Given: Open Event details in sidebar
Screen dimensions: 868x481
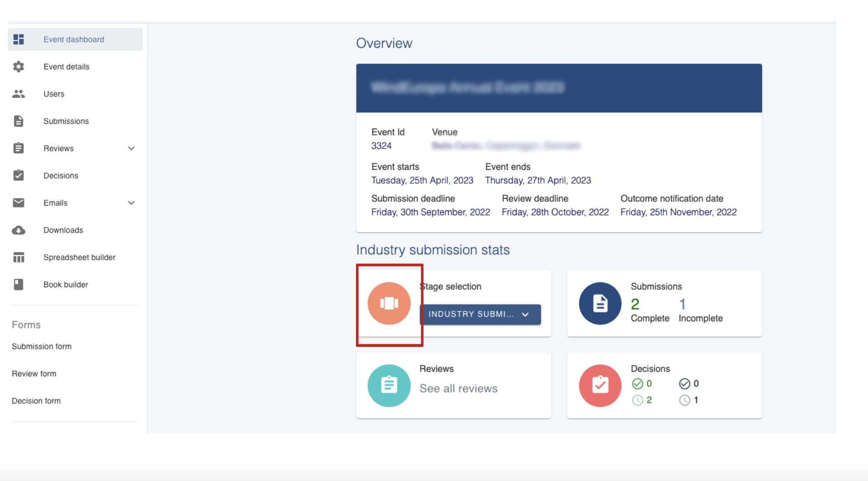Looking at the screenshot, I should pos(75,67).
